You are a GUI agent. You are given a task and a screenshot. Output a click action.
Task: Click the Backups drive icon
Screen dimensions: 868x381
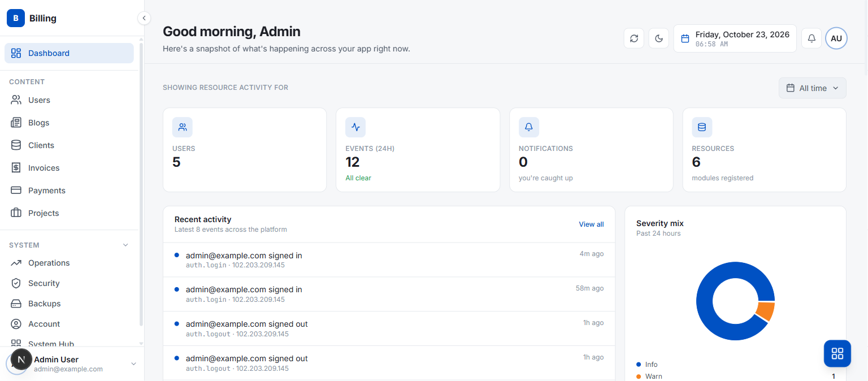(16, 304)
